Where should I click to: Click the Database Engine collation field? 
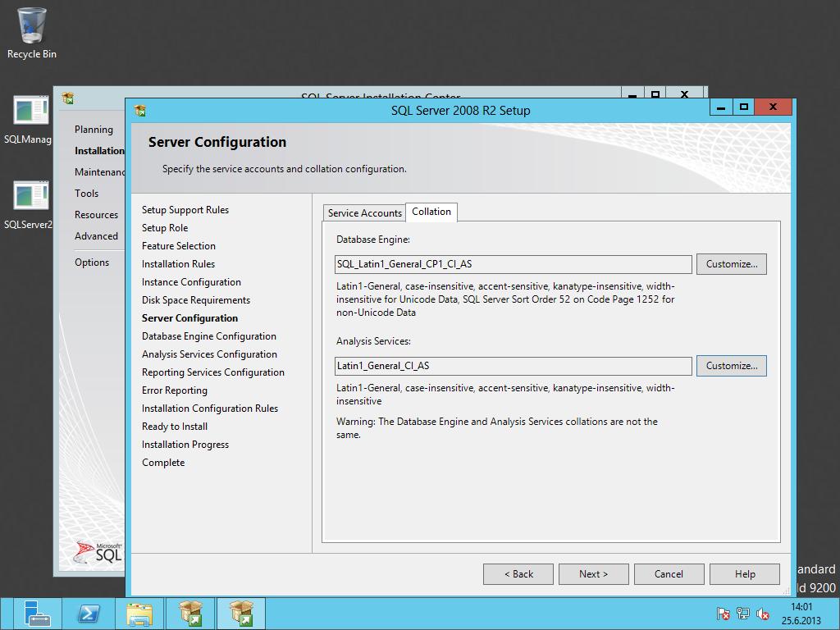tap(514, 264)
